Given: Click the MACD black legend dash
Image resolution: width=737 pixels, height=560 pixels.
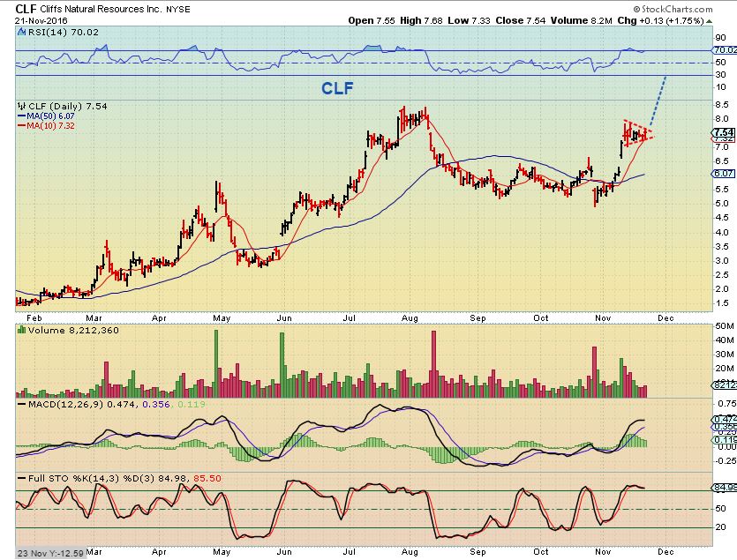Looking at the screenshot, I should pyautogui.click(x=21, y=405).
